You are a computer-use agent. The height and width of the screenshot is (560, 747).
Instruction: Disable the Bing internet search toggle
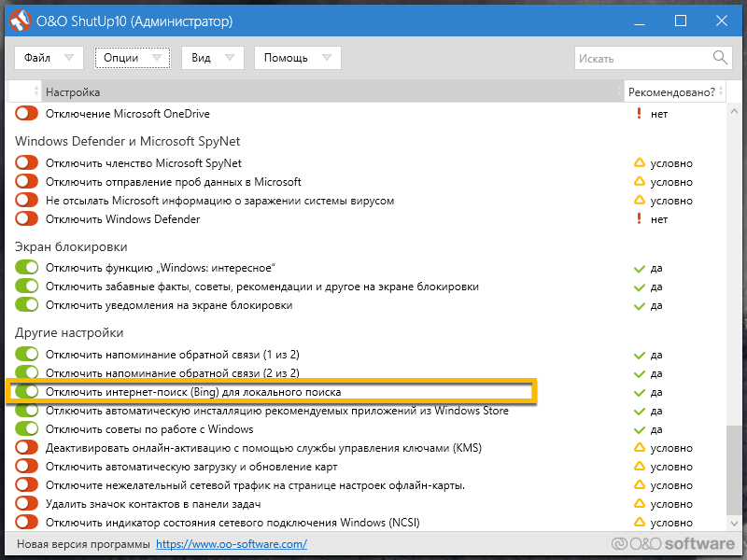pyautogui.click(x=27, y=392)
